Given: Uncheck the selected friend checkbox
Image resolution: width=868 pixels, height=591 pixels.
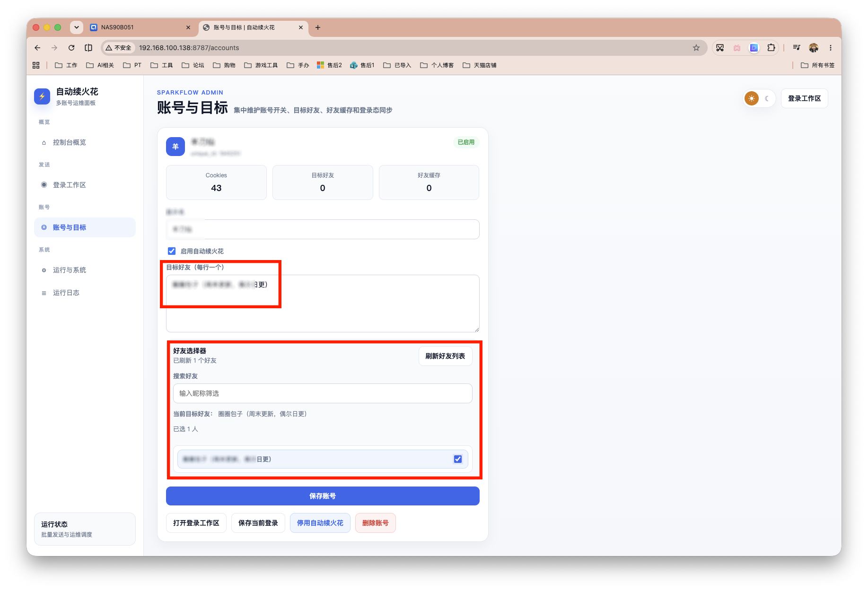Looking at the screenshot, I should (x=458, y=459).
